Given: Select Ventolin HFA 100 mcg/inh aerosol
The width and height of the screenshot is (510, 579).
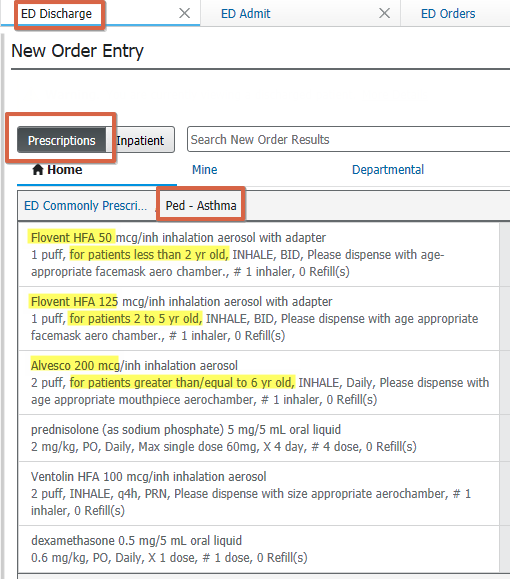Looking at the screenshot, I should pyautogui.click(x=259, y=493).
